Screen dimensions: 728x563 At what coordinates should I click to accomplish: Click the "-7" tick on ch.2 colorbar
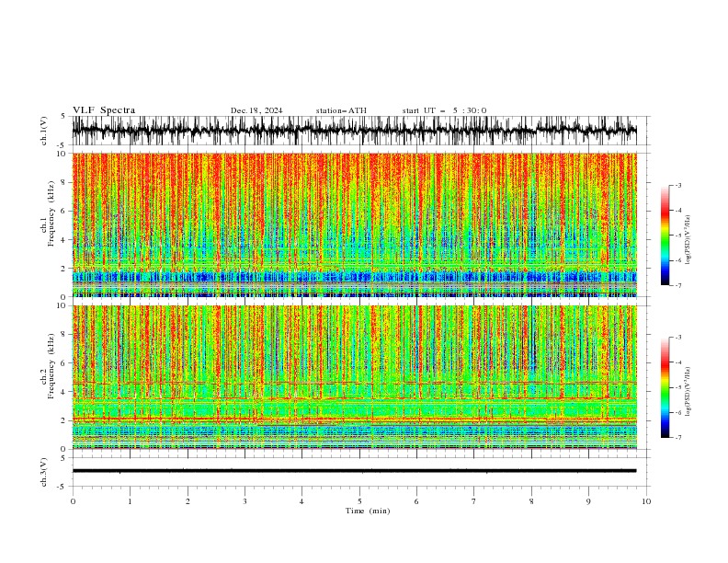677,438
